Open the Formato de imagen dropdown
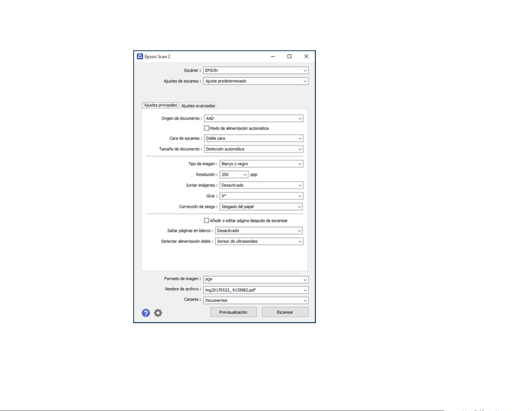 (x=256, y=279)
